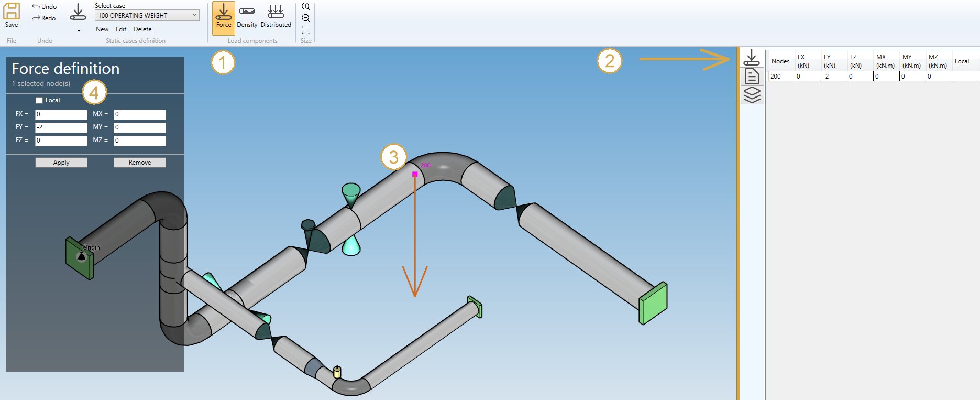Focus the FX input field

(61, 114)
